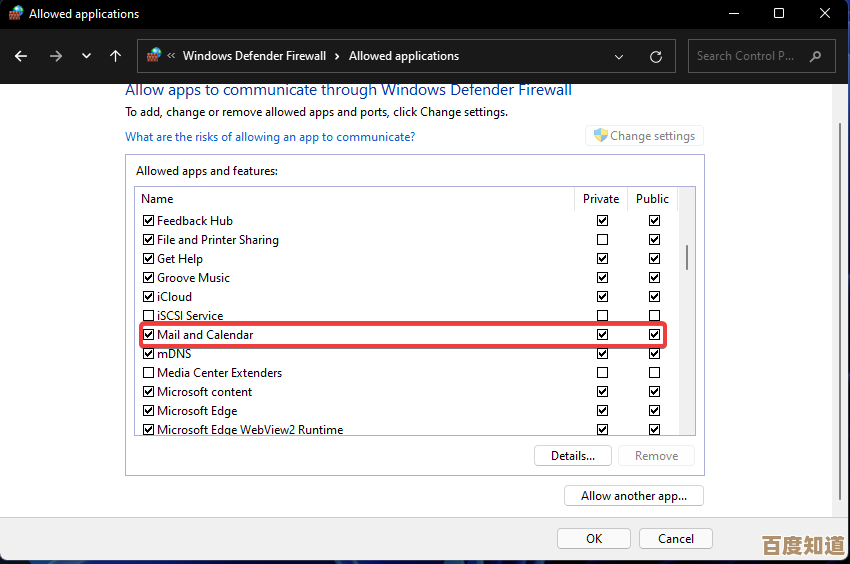The width and height of the screenshot is (850, 564).
Task: Focus the Search Control Panel field
Action: pyautogui.click(x=748, y=56)
